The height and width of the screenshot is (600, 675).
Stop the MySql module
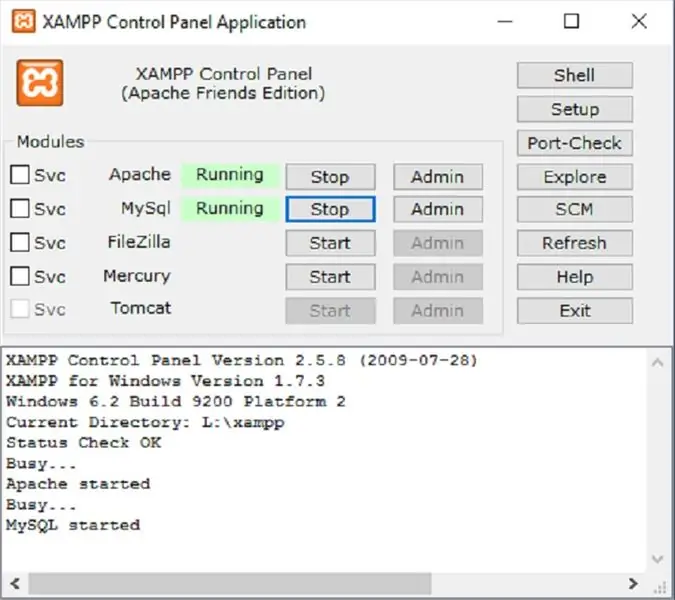pos(330,209)
